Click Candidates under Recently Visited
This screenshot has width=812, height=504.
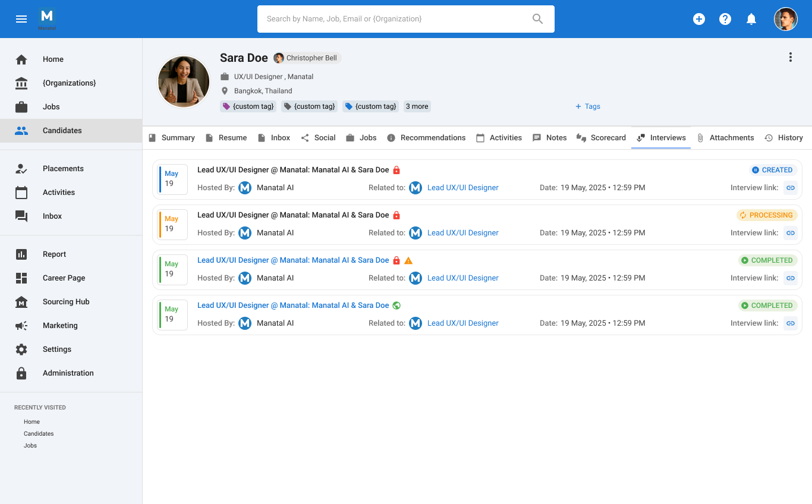[x=39, y=434]
